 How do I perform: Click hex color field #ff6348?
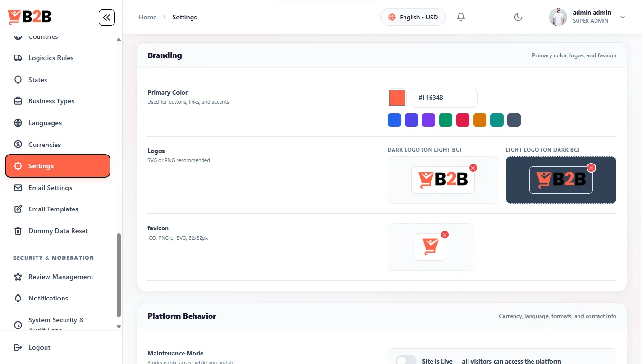(x=444, y=97)
